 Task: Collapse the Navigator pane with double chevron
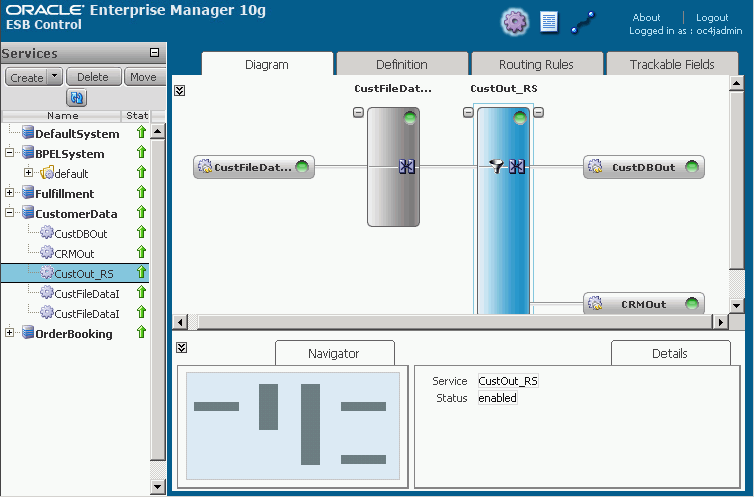(181, 347)
